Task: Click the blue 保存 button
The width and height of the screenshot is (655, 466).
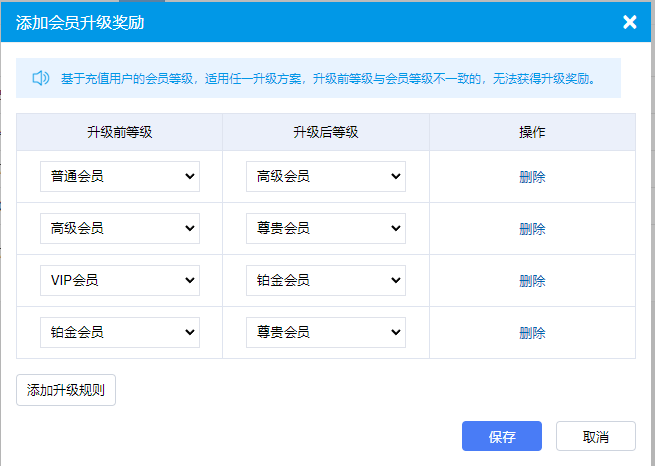Action: pos(502,436)
